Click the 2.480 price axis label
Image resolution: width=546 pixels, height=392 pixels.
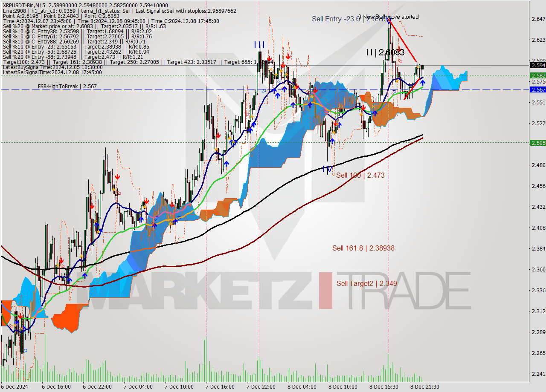tap(538, 165)
